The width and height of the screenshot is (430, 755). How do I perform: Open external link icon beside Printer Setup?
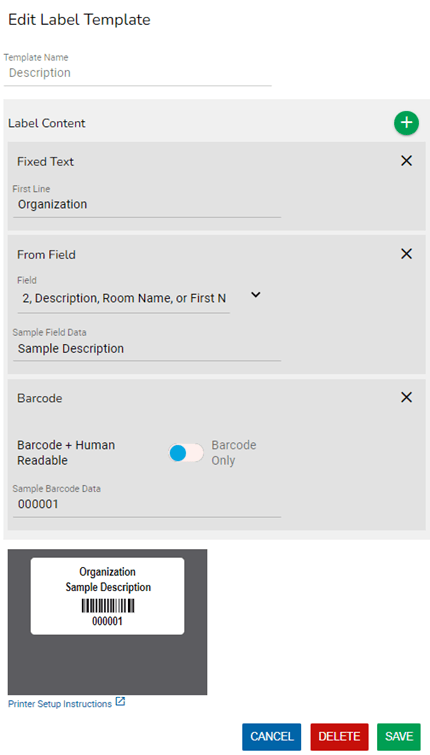pyautogui.click(x=120, y=702)
